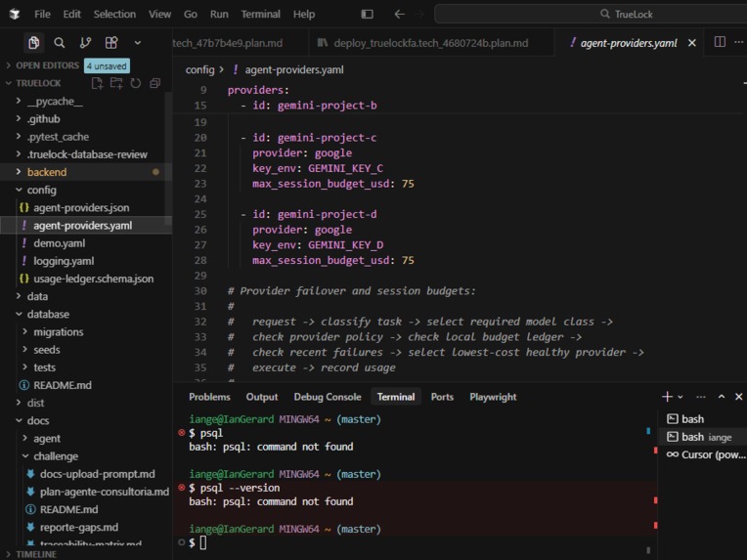The image size is (747, 560).
Task: Click the 4 unsaved badge
Action: 107,65
